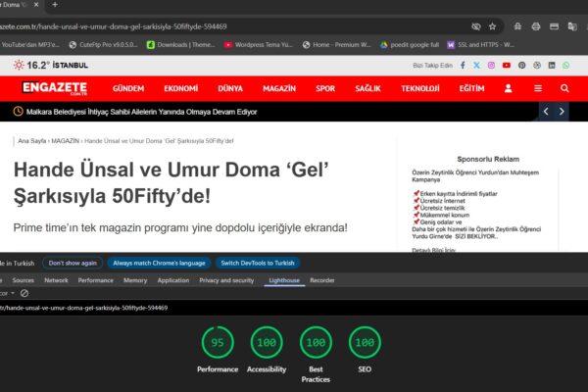Click the Facebook icon in top bar
Viewport: 588px width, 392px height.
click(462, 66)
